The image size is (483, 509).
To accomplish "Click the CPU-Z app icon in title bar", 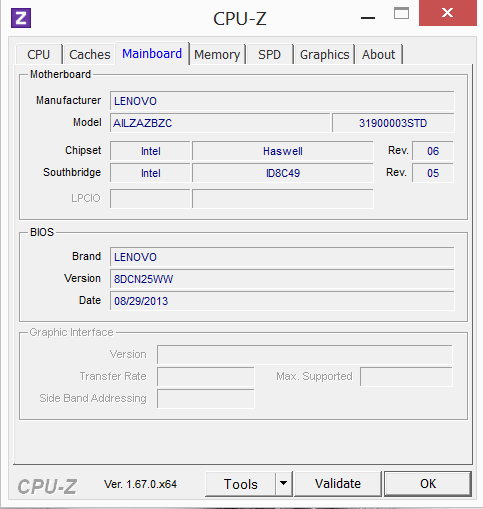I will pyautogui.click(x=21, y=18).
